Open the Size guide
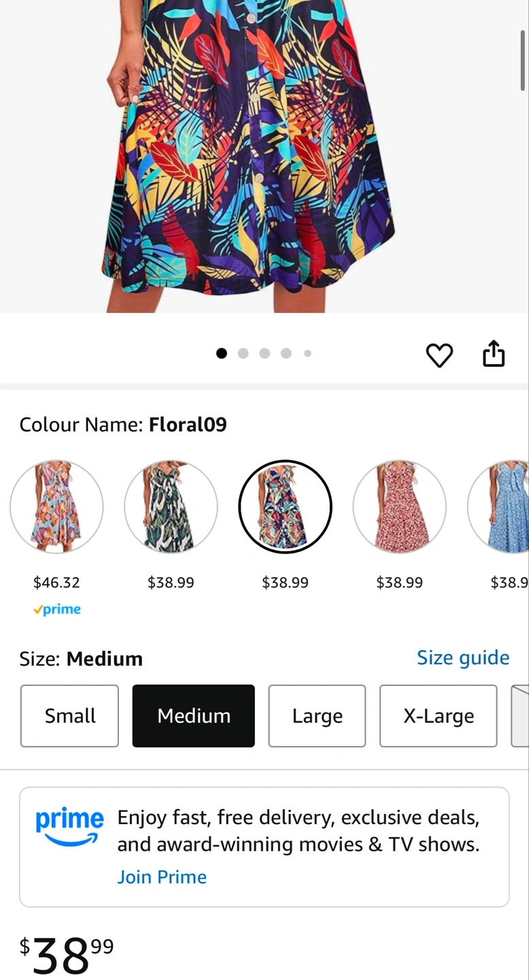Image resolution: width=529 pixels, height=980 pixels. 463,657
